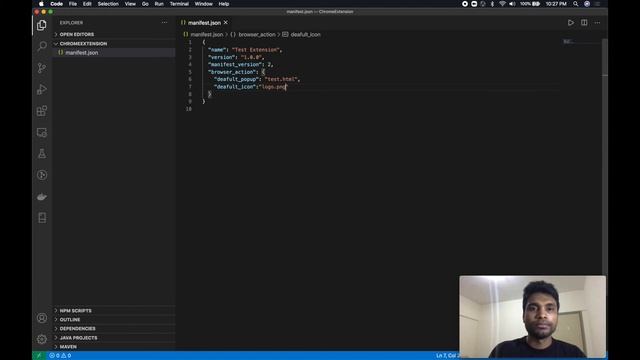Open the Source Control view

click(x=42, y=68)
